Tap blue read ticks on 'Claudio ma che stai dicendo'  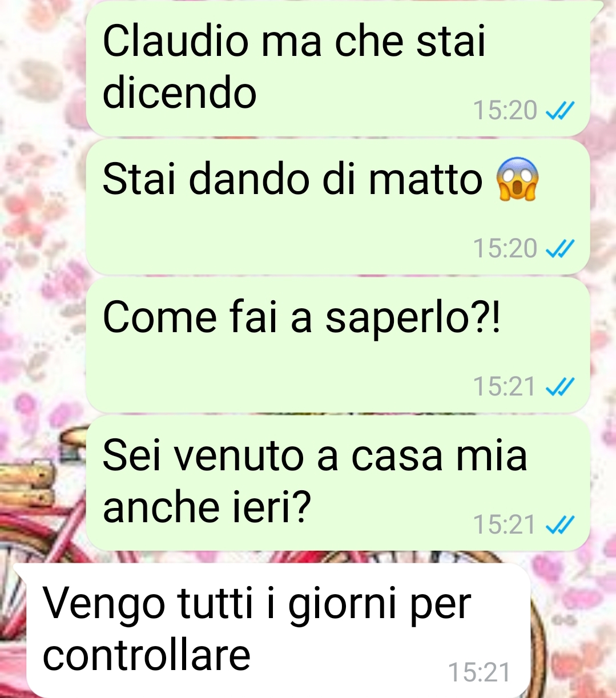point(559,111)
